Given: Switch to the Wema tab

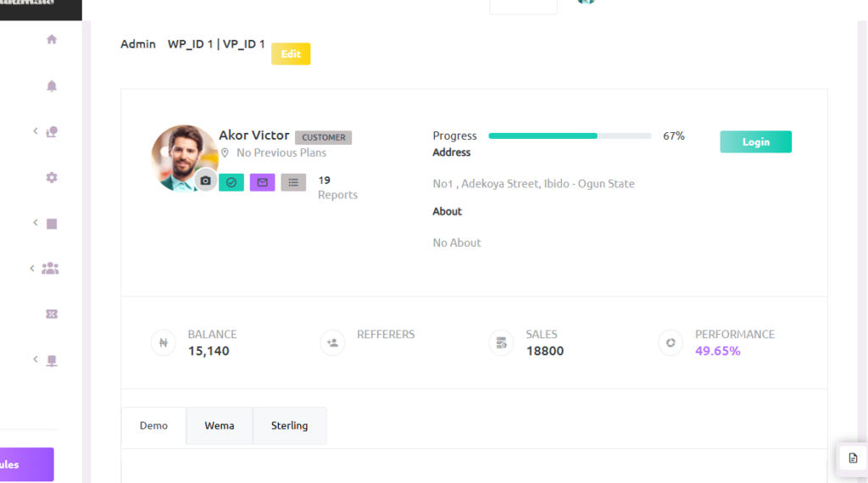Looking at the screenshot, I should 219,425.
